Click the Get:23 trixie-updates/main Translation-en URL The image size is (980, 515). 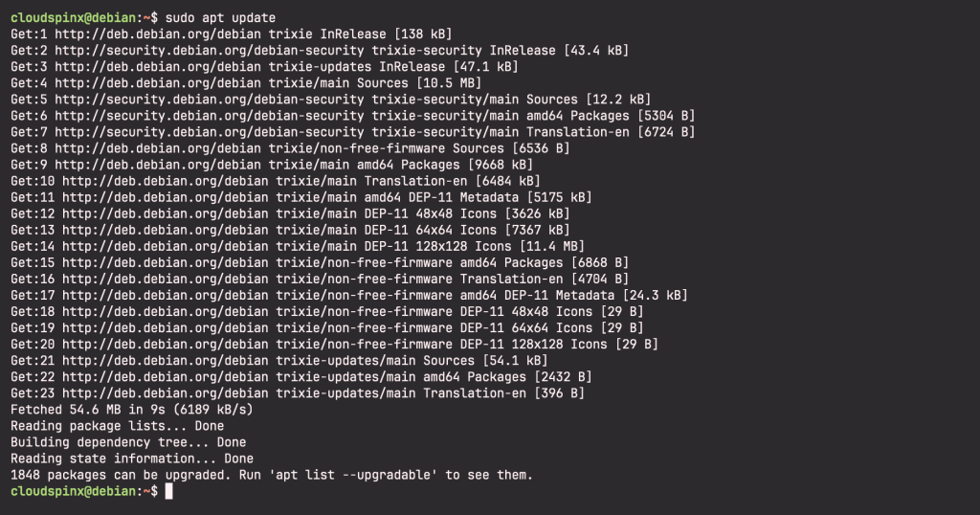[x=165, y=393]
